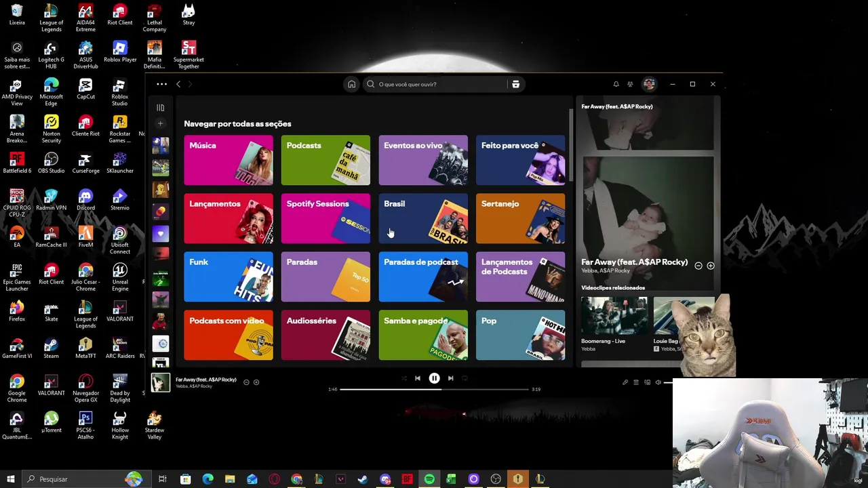Open the Audiosséries category card
The image size is (868, 488).
click(x=325, y=335)
